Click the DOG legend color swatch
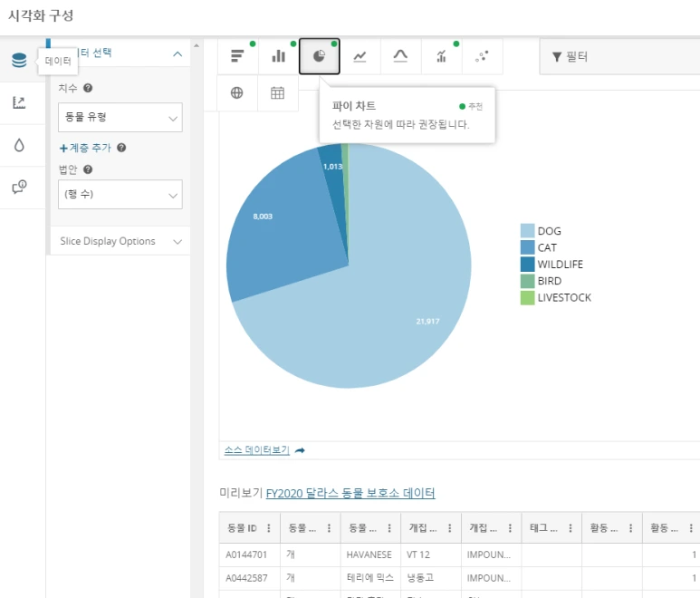 click(x=527, y=231)
